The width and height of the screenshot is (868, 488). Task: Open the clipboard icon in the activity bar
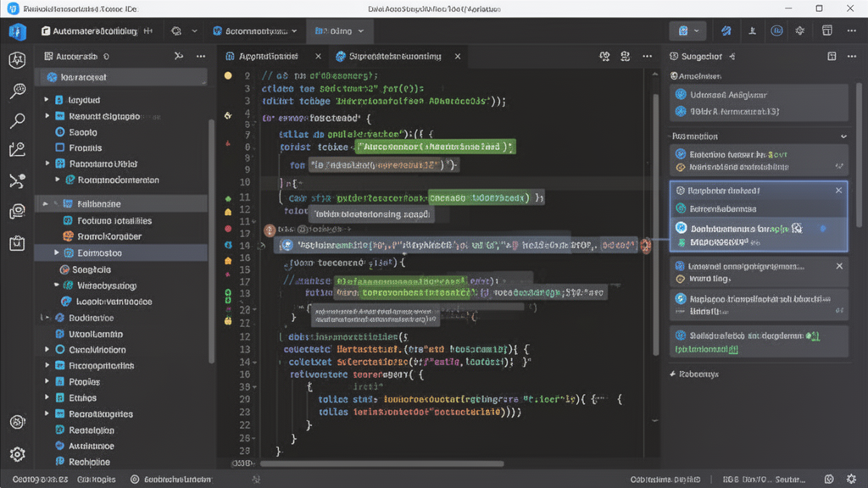pos(17,242)
